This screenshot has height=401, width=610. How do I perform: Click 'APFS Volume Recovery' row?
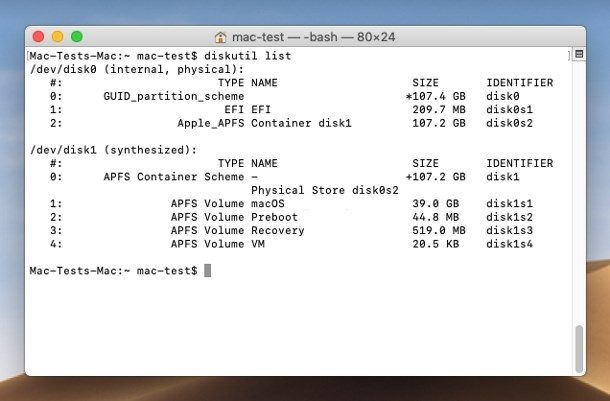(x=238, y=231)
